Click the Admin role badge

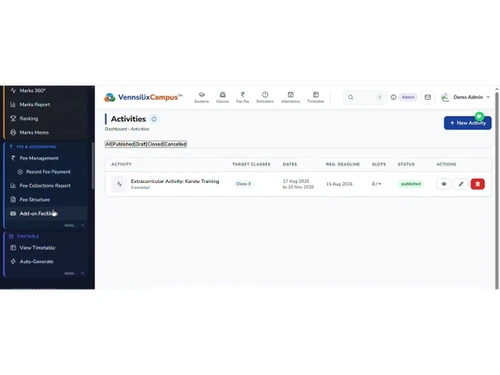tap(408, 97)
